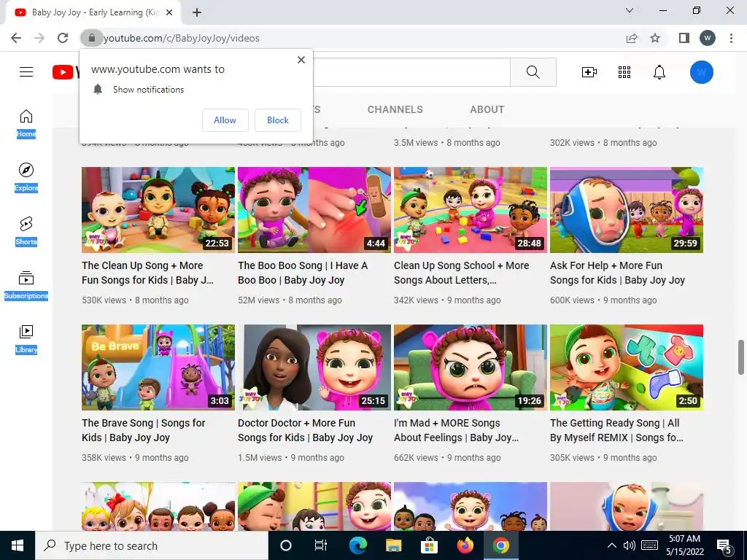Share this page icon in address bar
747x560 pixels.
click(x=632, y=38)
